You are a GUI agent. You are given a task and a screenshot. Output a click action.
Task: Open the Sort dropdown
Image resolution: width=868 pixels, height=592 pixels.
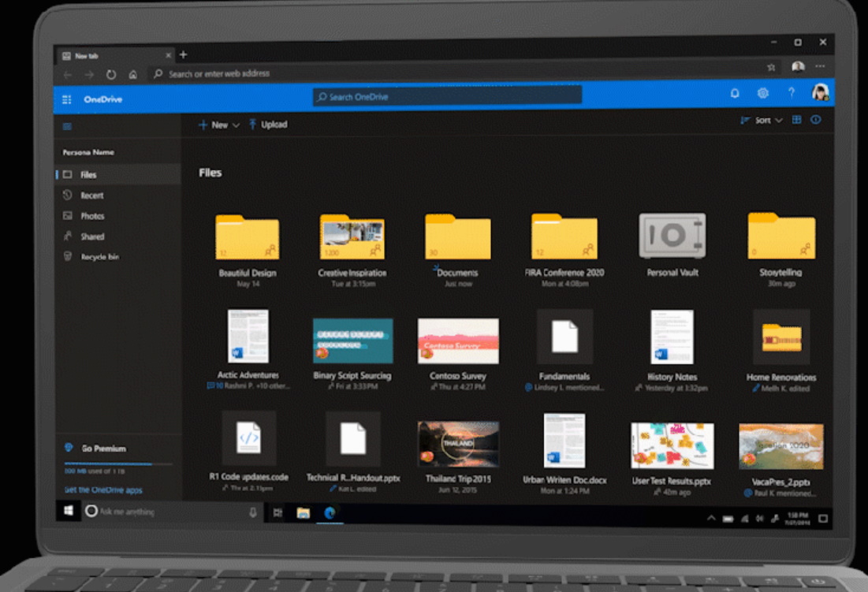761,120
